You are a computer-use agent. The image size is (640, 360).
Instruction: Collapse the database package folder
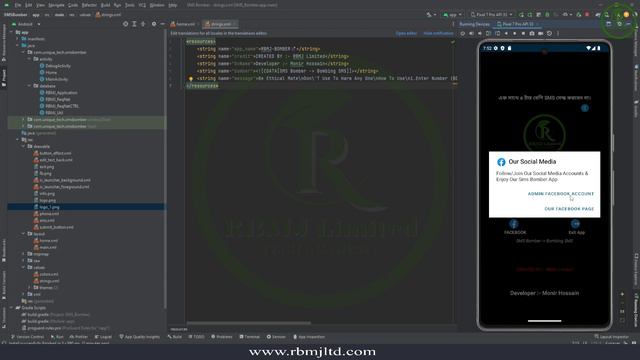click(29, 86)
